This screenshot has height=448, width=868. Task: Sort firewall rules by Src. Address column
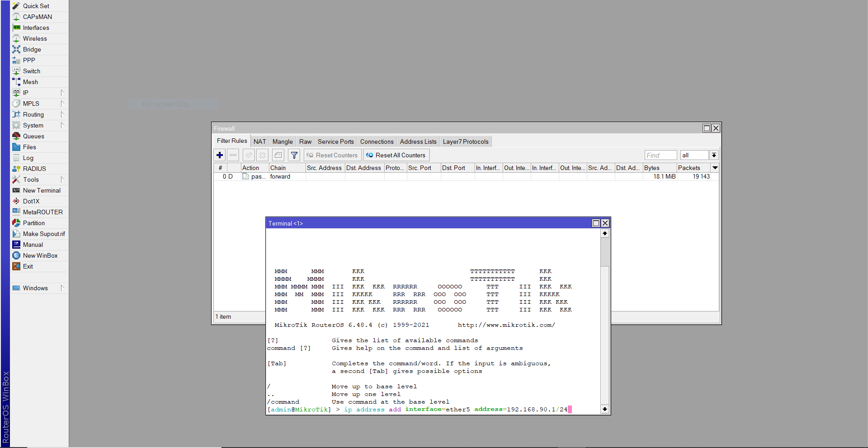pos(325,168)
